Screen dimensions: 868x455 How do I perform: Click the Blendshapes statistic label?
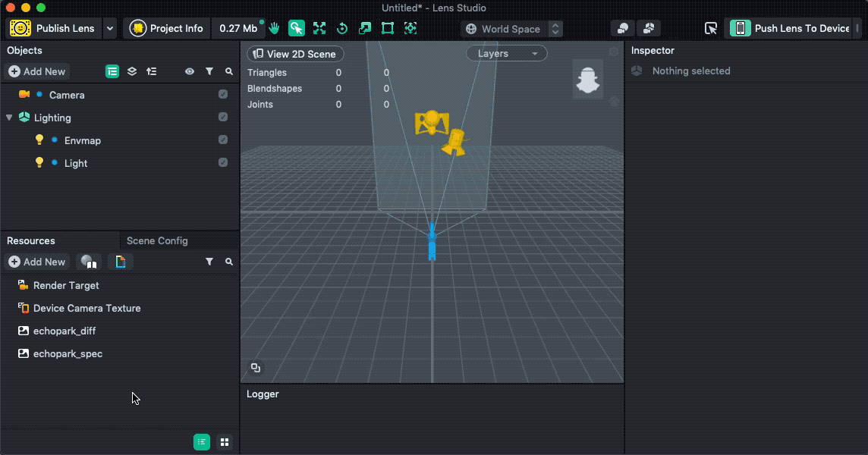(275, 89)
